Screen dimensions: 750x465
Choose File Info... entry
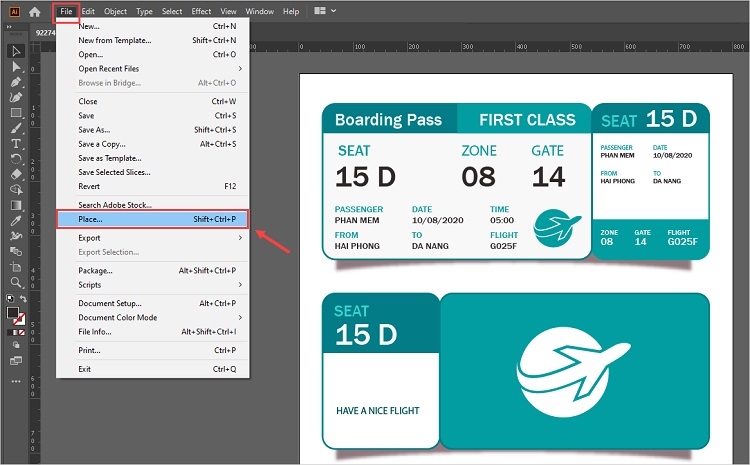coord(153,332)
